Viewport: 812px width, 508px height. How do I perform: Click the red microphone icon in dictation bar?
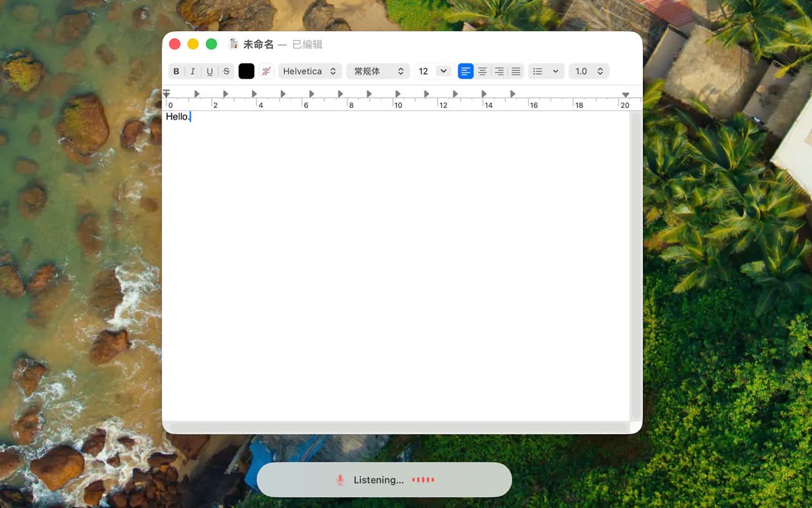point(340,480)
